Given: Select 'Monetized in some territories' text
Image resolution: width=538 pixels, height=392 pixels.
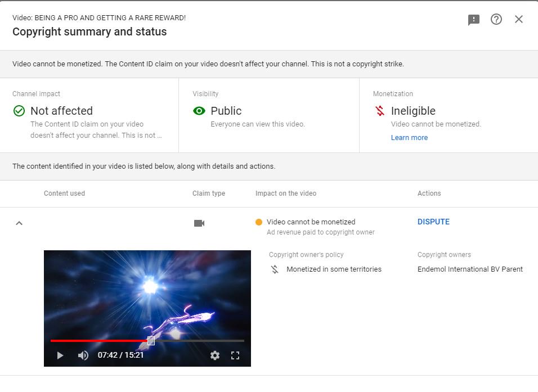Looking at the screenshot, I should [334, 269].
